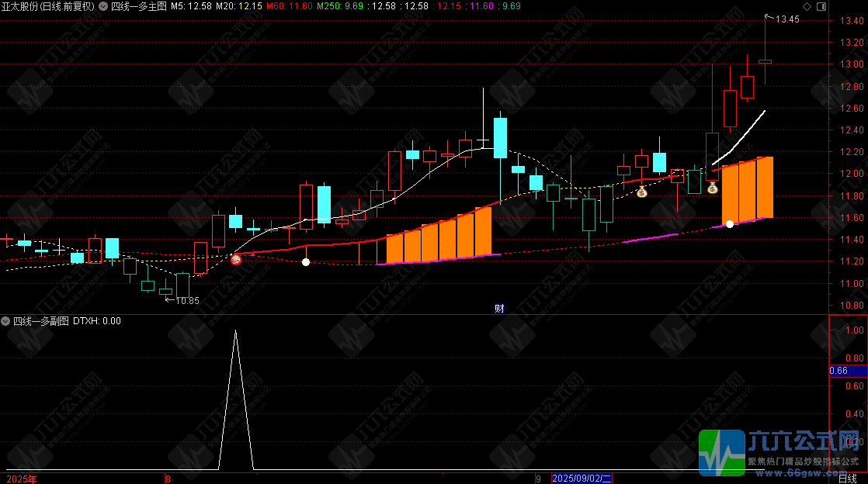Click the 四线一多主图 indicator name

tap(138, 6)
